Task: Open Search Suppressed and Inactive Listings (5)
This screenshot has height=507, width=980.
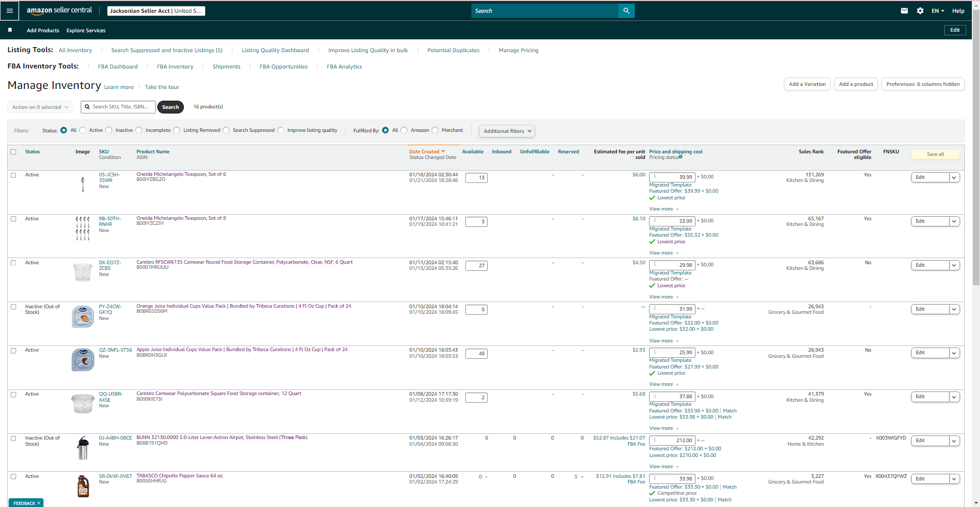Action: (166, 50)
